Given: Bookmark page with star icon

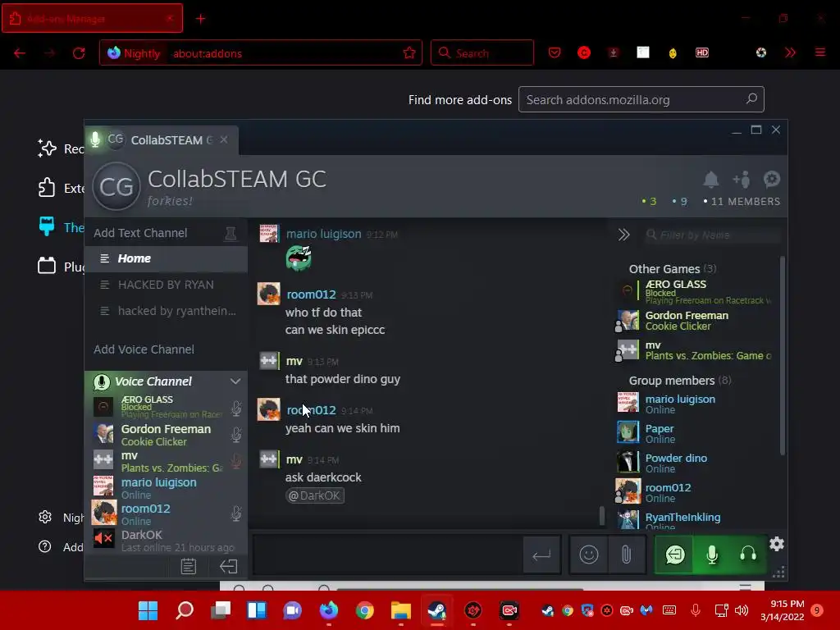Looking at the screenshot, I should 409,53.
